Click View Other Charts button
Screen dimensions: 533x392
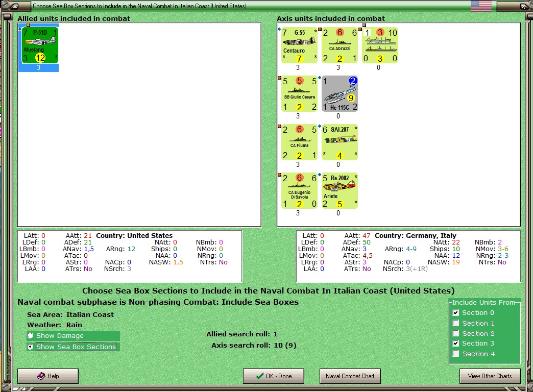tap(490, 376)
